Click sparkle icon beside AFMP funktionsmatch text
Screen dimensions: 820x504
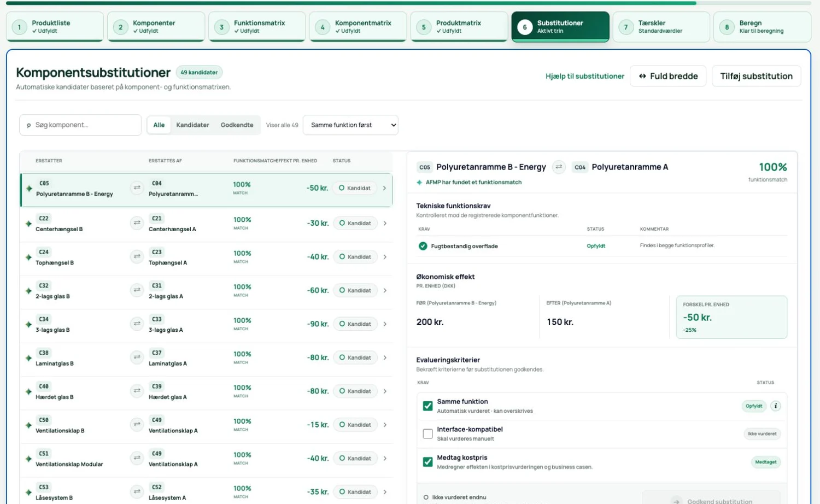pyautogui.click(x=419, y=183)
